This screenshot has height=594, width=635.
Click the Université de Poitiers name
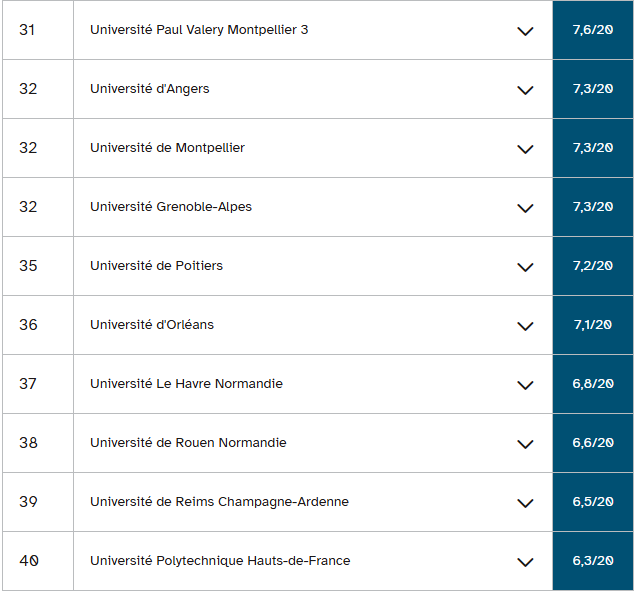pyautogui.click(x=156, y=266)
